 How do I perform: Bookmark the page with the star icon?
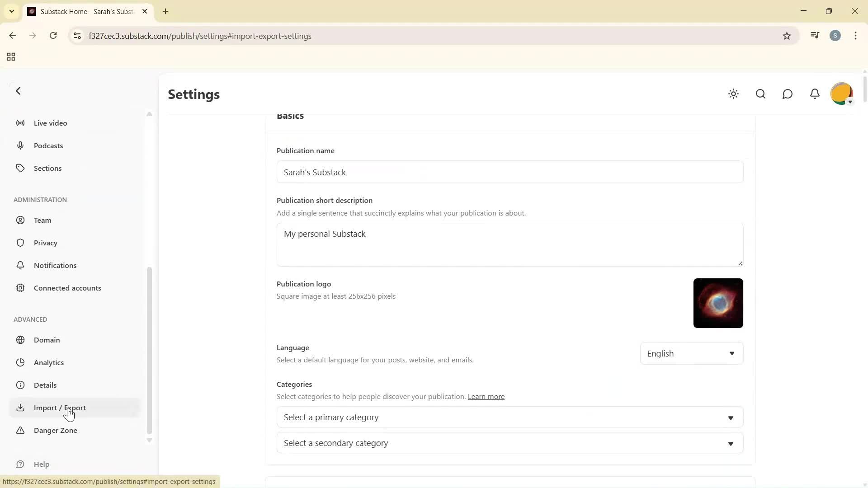787,36
